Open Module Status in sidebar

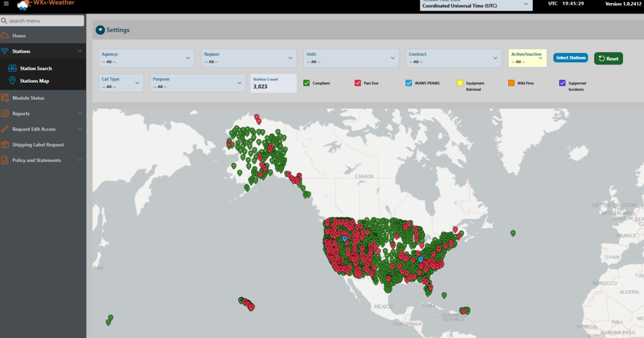tap(43, 98)
